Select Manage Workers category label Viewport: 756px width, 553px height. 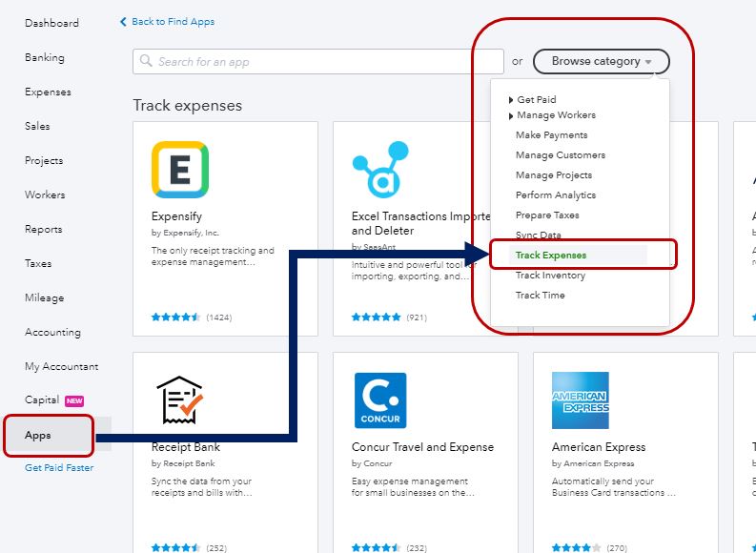pyautogui.click(x=556, y=114)
